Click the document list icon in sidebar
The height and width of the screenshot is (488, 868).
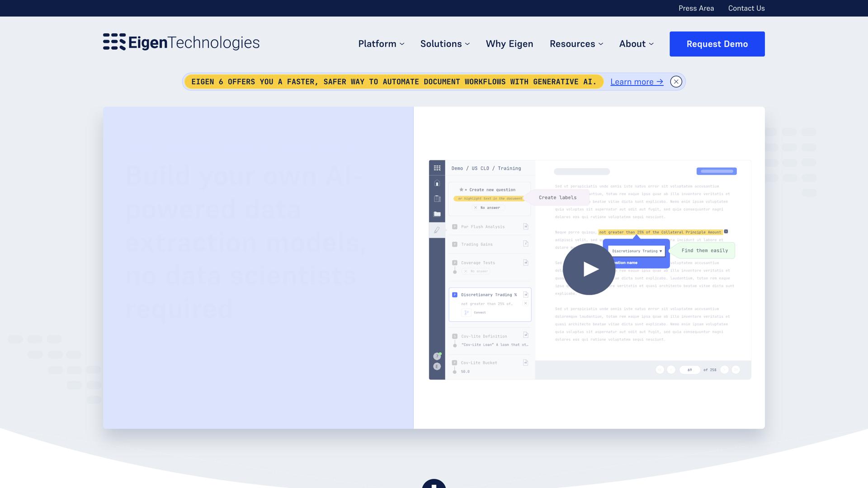(x=437, y=199)
